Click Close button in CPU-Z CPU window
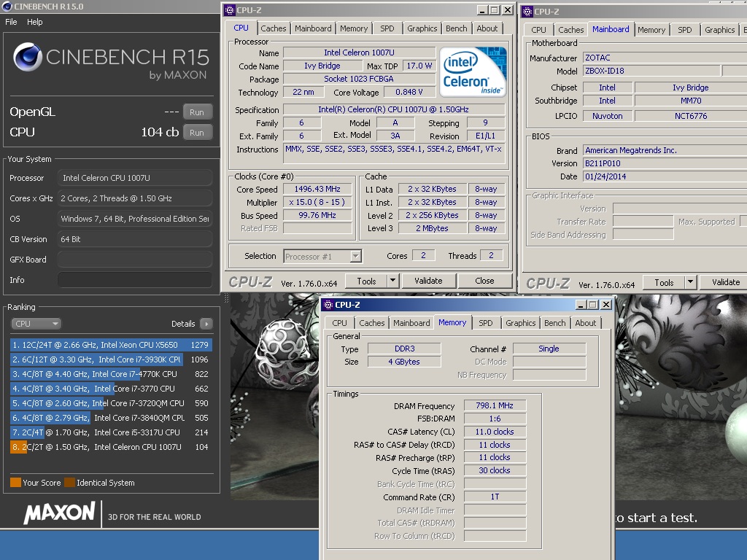 point(484,281)
